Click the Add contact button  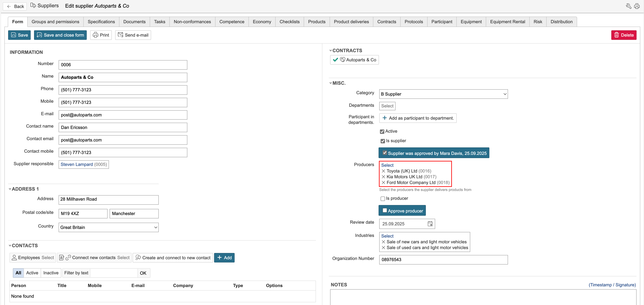224,258
